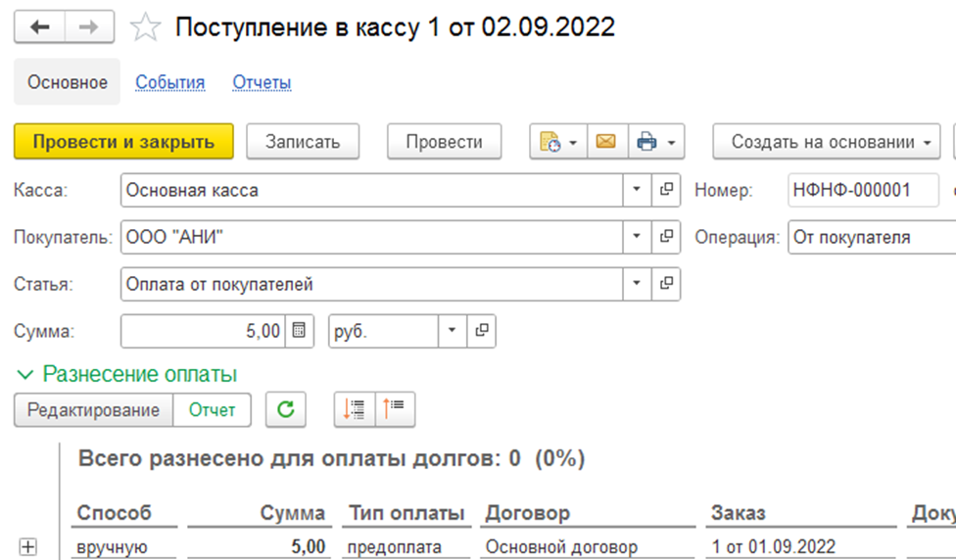Expand the вручную row plus sign
This screenshot has height=560, width=956.
[x=28, y=546]
